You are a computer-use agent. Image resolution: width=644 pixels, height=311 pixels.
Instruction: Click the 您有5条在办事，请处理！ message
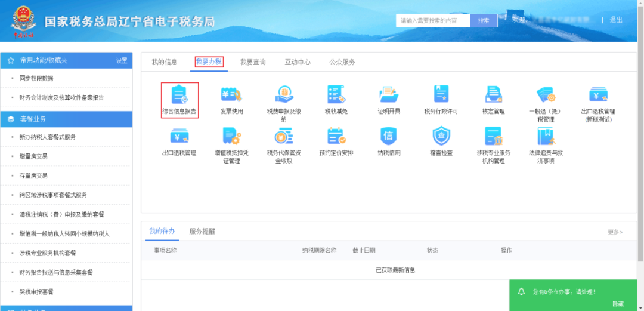[x=564, y=292]
